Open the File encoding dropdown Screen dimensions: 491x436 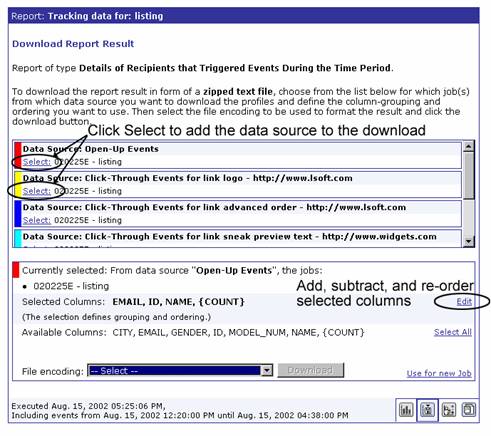pyautogui.click(x=180, y=371)
